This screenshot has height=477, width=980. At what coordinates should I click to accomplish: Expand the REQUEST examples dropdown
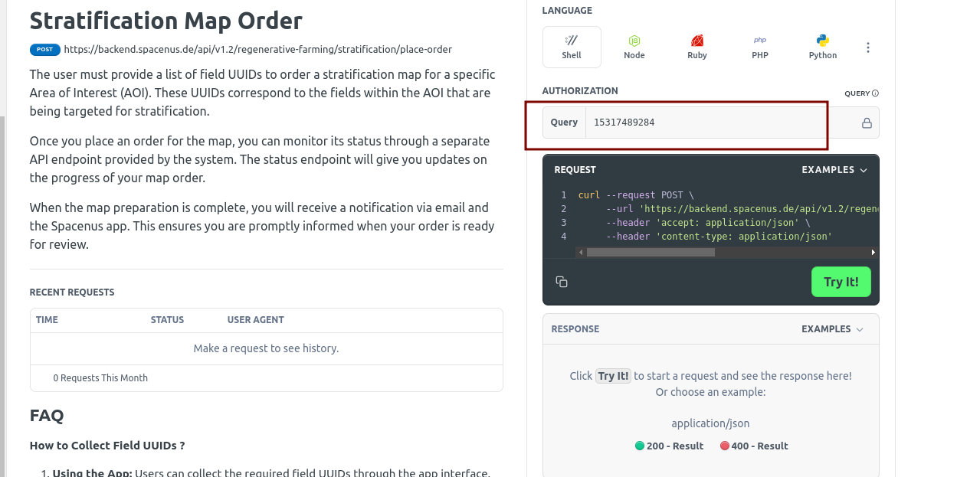click(x=834, y=169)
